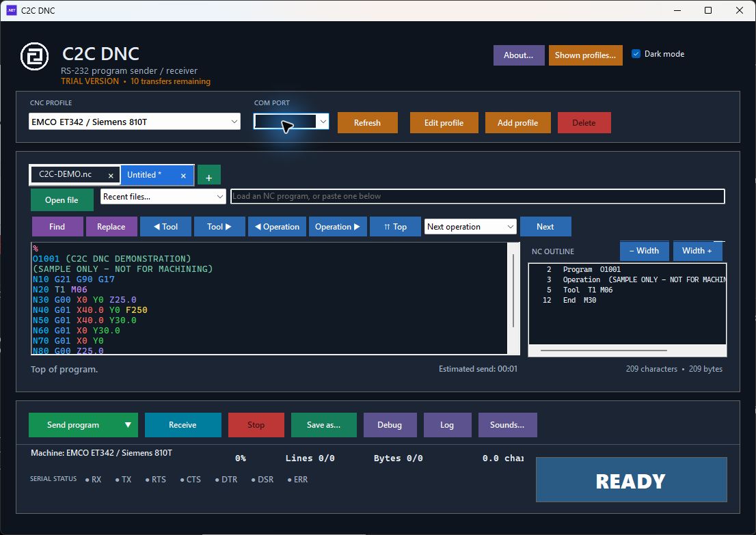
Task: Click the file path input field
Action: pos(477,196)
